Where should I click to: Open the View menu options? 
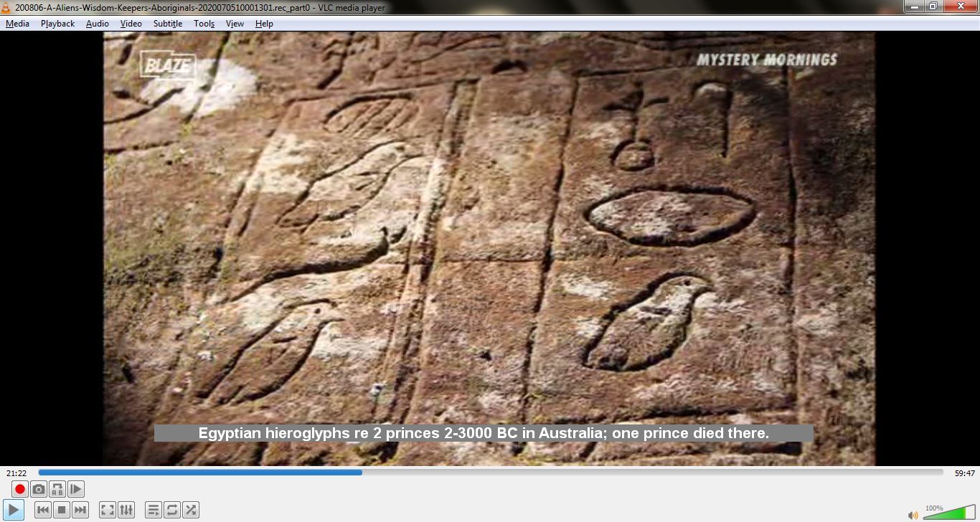(235, 23)
